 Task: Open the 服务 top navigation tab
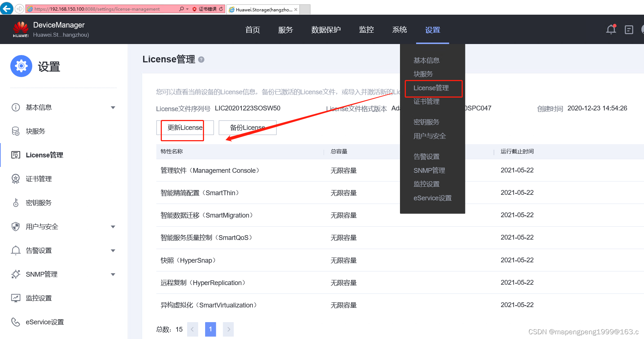(285, 30)
